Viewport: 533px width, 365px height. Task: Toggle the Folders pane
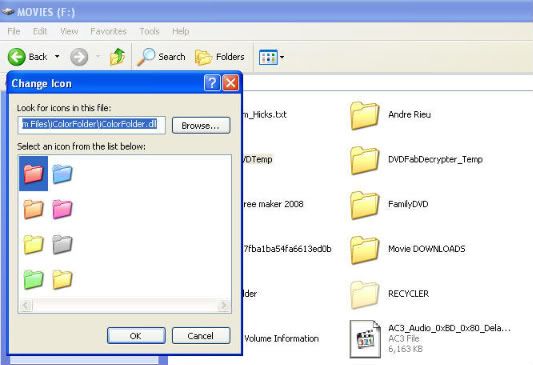pyautogui.click(x=220, y=57)
